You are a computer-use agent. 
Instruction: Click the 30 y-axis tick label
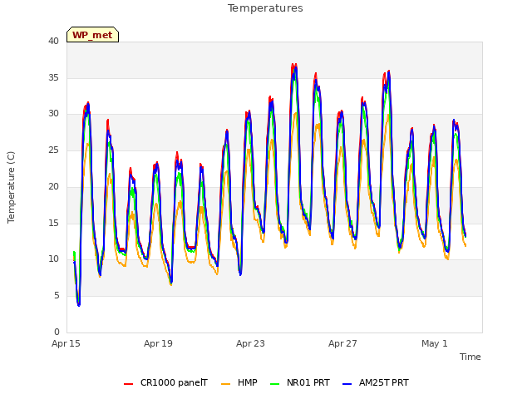click(x=53, y=114)
